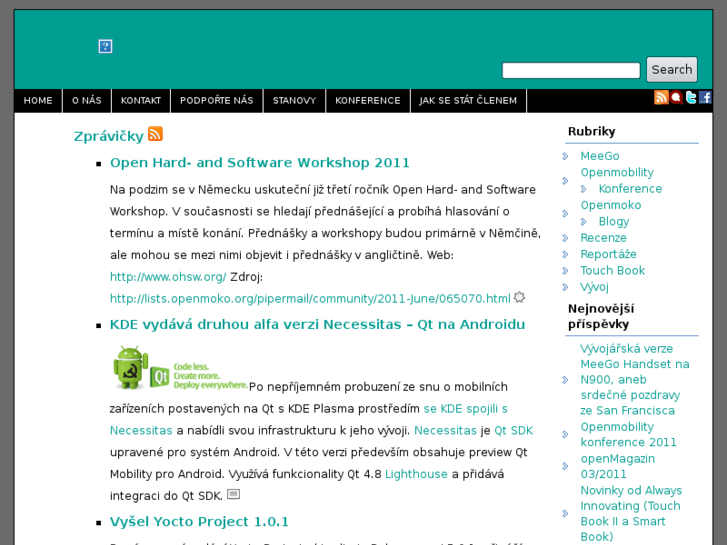Focus the search text field
727x545 pixels.
click(x=570, y=70)
